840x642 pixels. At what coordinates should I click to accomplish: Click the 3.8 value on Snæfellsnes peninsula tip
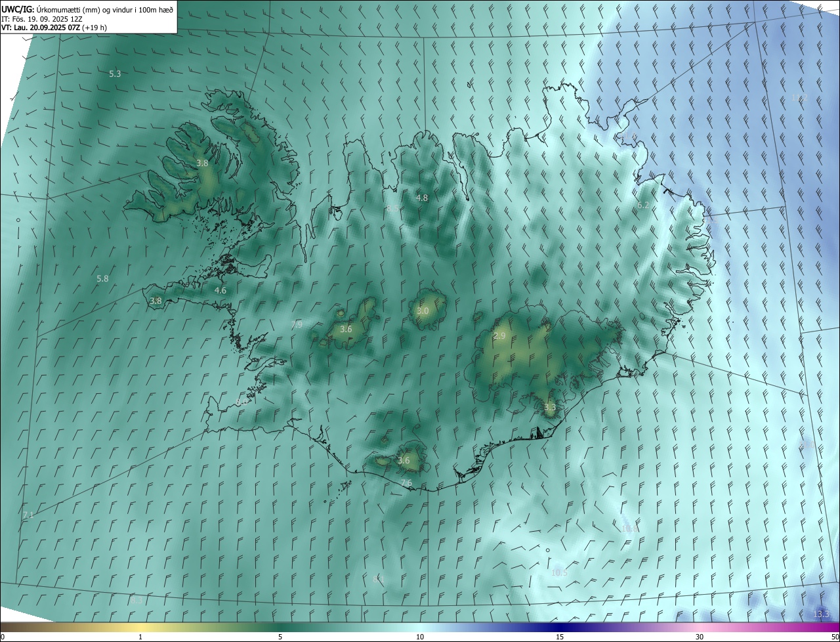156,301
